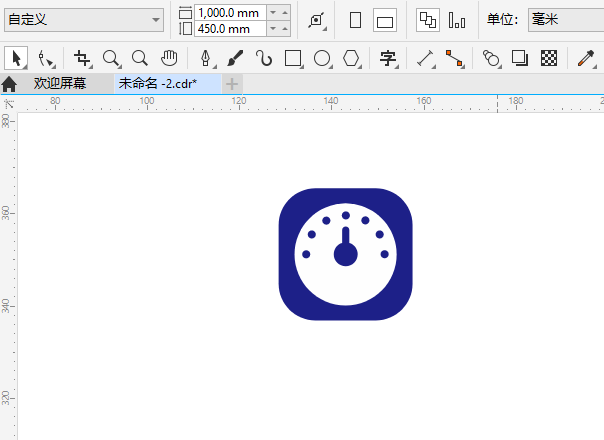Open the auto-fit page options icon
Image resolution: width=604 pixels, height=440 pixels.
(317, 20)
